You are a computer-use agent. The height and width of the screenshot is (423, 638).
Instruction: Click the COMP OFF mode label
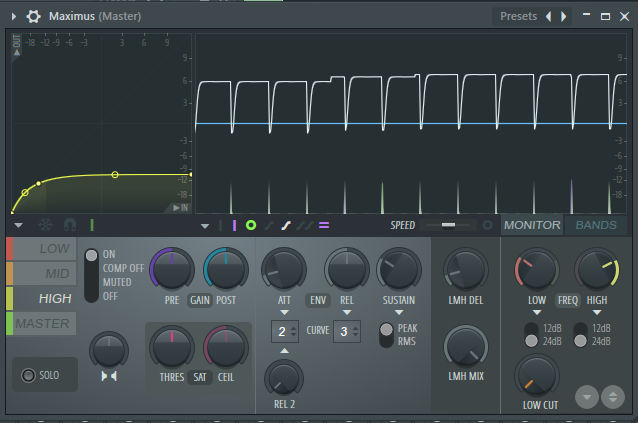(x=123, y=268)
